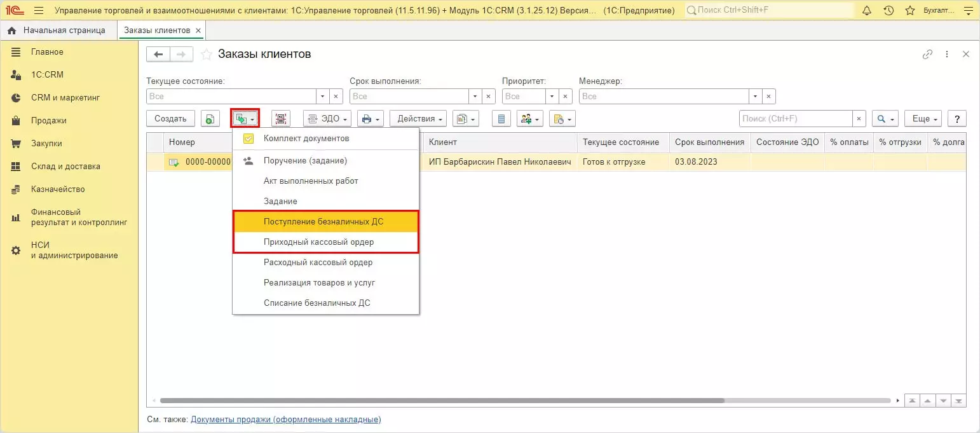Go back with the left arrow button

click(x=158, y=55)
